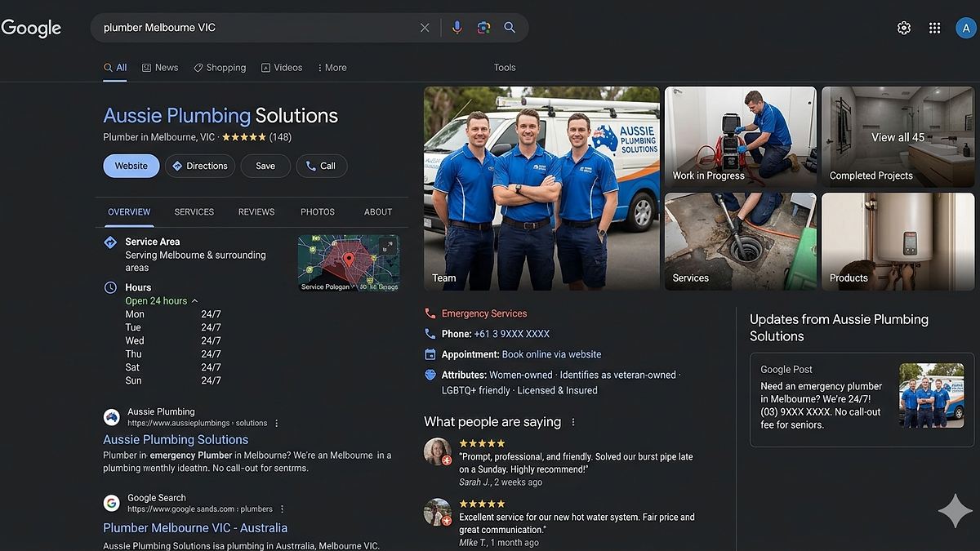Click the (148) reviews count
Image resolution: width=980 pixels, height=551 pixels.
click(280, 137)
